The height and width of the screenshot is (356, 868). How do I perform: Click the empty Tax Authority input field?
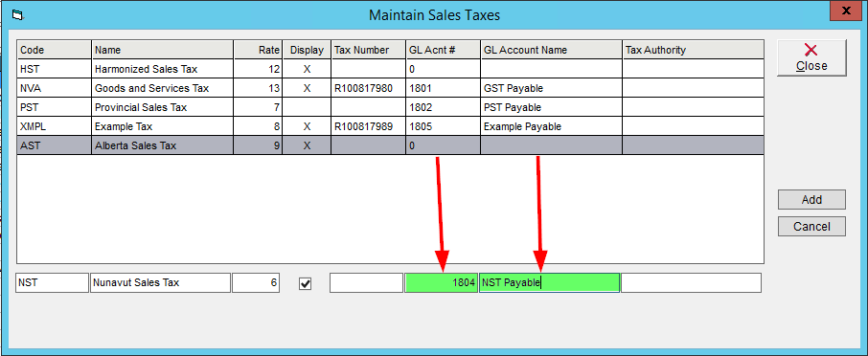691,282
